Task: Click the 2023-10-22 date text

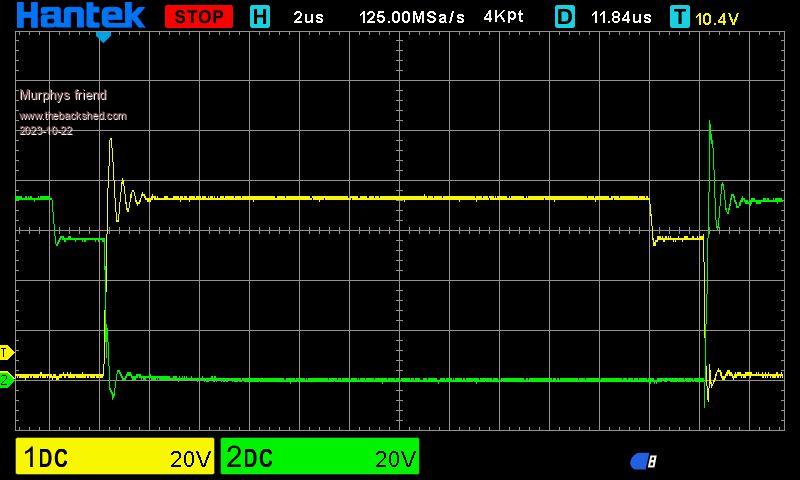Action: click(46, 131)
